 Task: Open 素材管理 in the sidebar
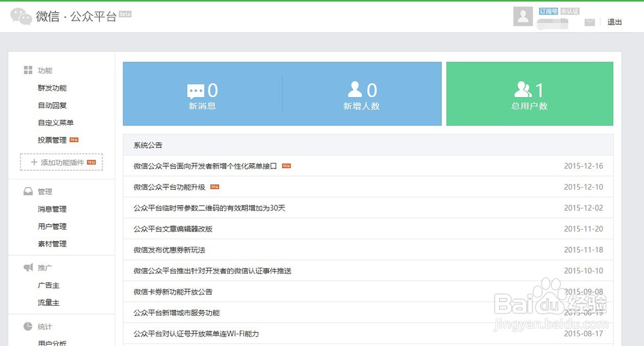(x=52, y=244)
